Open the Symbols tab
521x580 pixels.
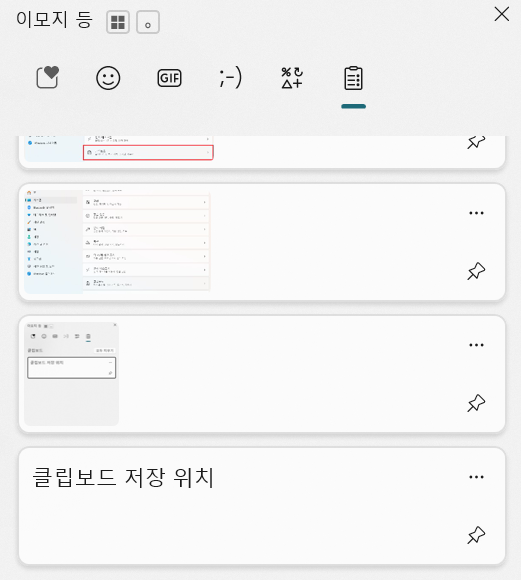pyautogui.click(x=292, y=78)
